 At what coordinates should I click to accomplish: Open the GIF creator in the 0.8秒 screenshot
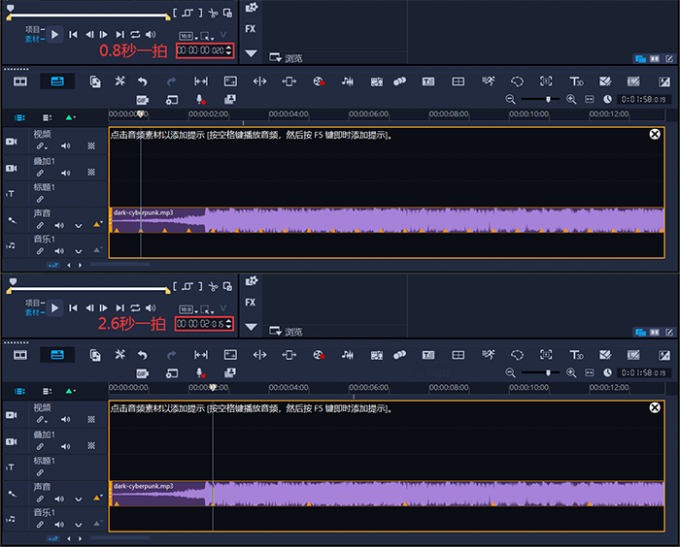(x=142, y=100)
